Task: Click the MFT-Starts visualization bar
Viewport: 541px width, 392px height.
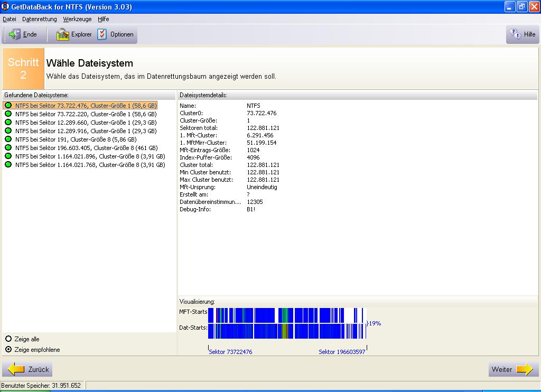Action: tap(286, 315)
